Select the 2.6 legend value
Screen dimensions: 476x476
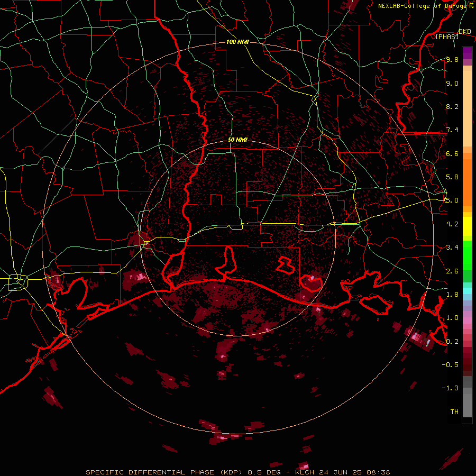(452, 271)
